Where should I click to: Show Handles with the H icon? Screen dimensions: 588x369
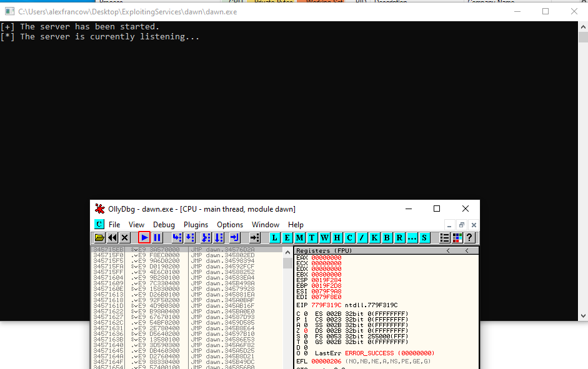[337, 237]
